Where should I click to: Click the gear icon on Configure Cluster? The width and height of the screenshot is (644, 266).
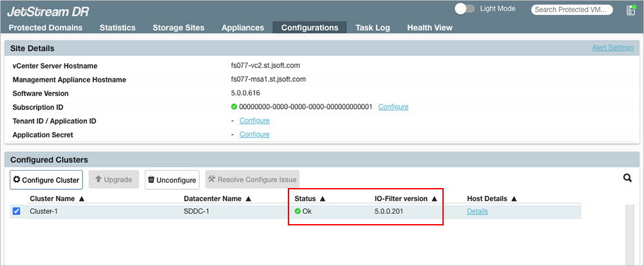pos(17,180)
